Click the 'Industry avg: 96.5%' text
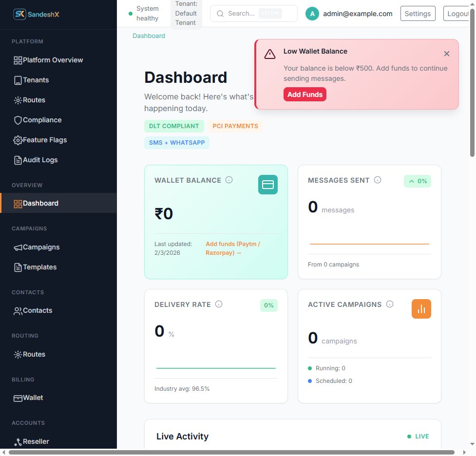Screen dimensions: 476x456 pyautogui.click(x=182, y=389)
